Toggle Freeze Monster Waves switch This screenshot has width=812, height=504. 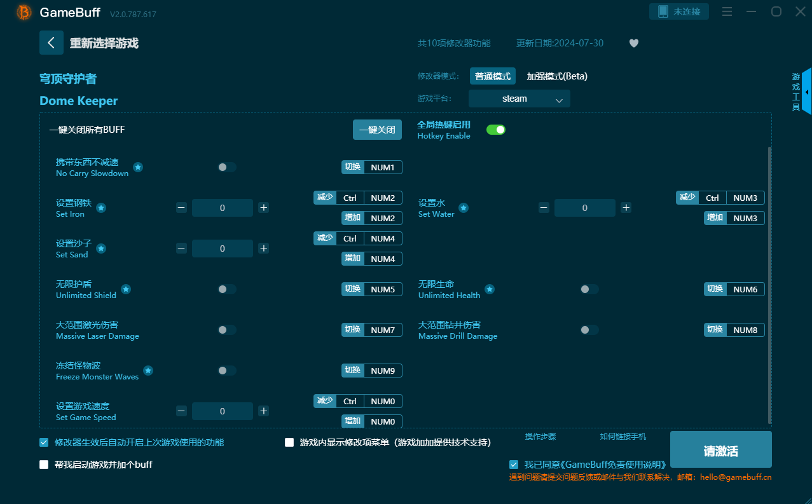[227, 371]
